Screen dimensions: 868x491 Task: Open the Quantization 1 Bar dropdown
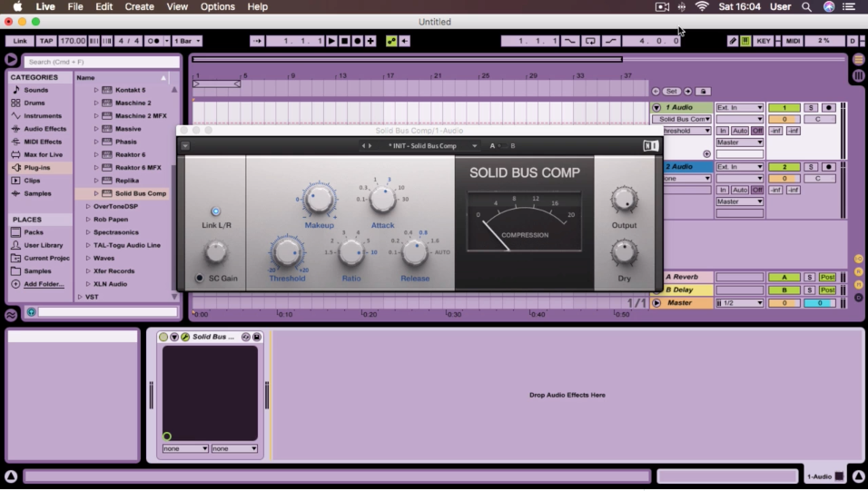click(x=187, y=41)
